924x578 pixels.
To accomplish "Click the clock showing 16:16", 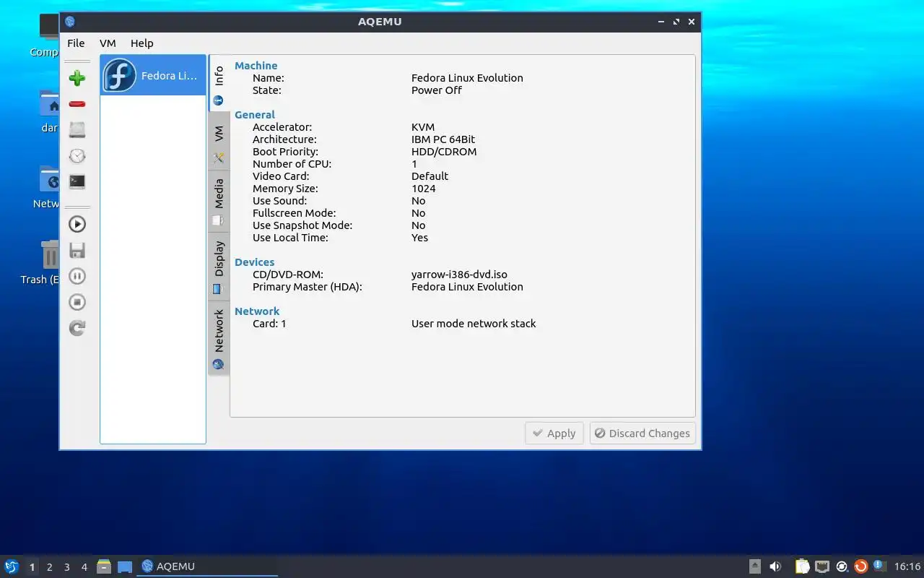I will (907, 566).
